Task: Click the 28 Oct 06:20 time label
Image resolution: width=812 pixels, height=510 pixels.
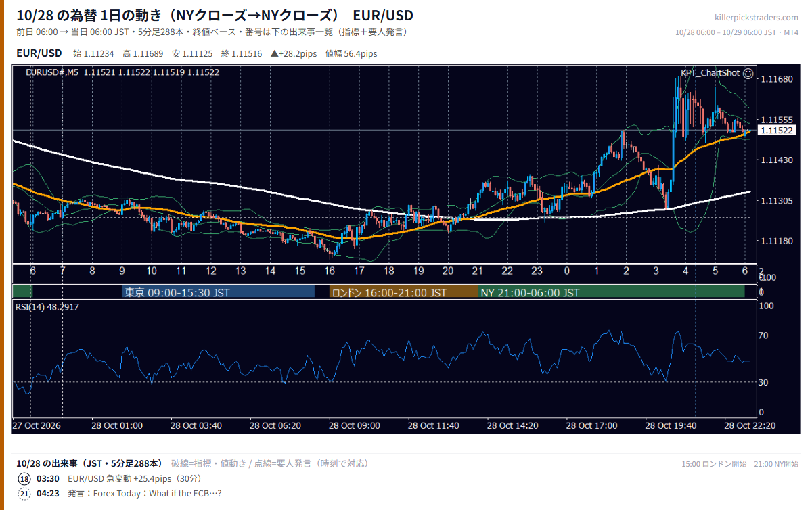Action: click(275, 426)
